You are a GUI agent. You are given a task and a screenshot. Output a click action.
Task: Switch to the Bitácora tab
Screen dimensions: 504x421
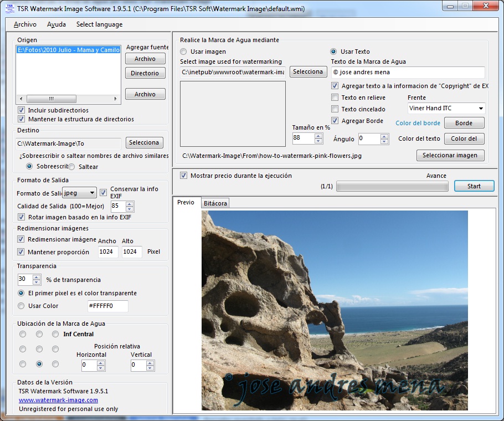pos(215,203)
